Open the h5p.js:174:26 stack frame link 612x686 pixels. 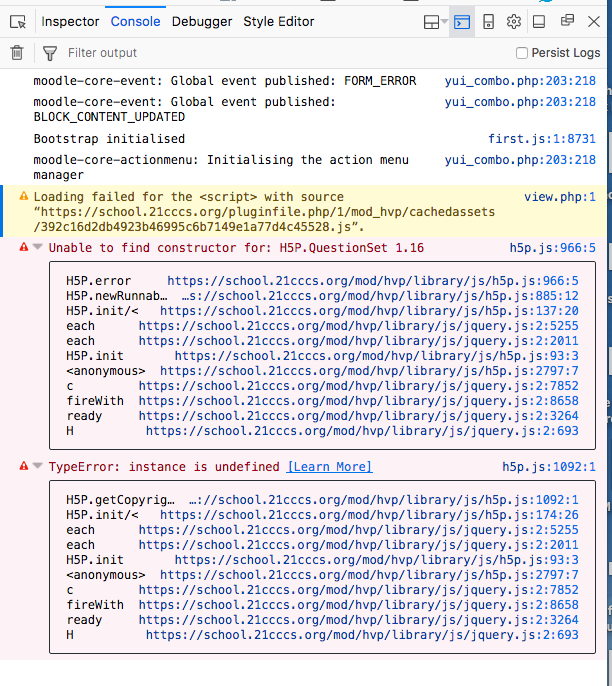pyautogui.click(x=369, y=515)
